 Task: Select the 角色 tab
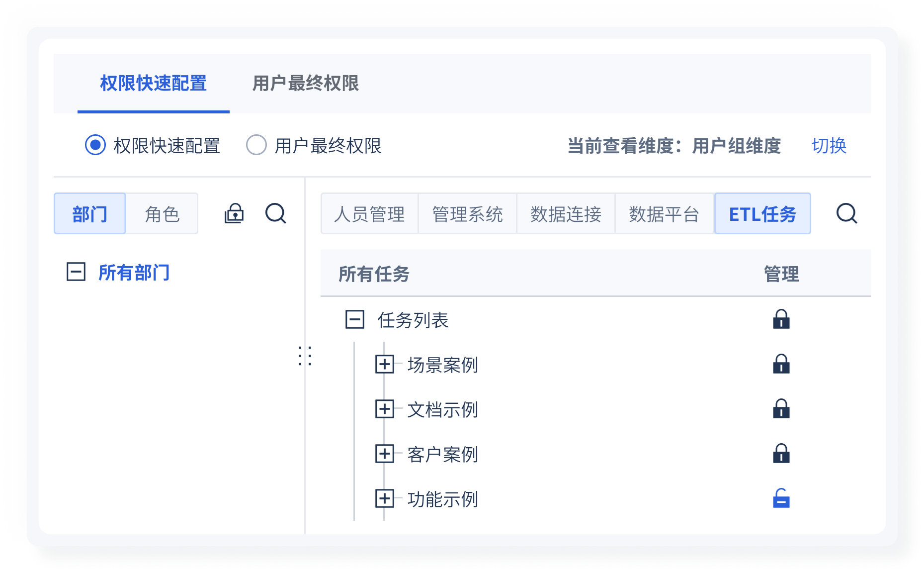[x=162, y=213]
